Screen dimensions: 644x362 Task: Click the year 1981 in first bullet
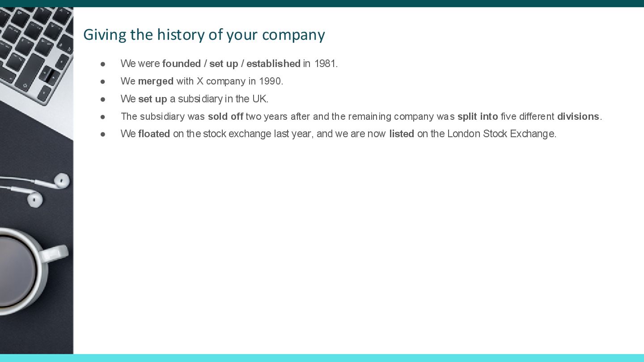click(x=325, y=63)
